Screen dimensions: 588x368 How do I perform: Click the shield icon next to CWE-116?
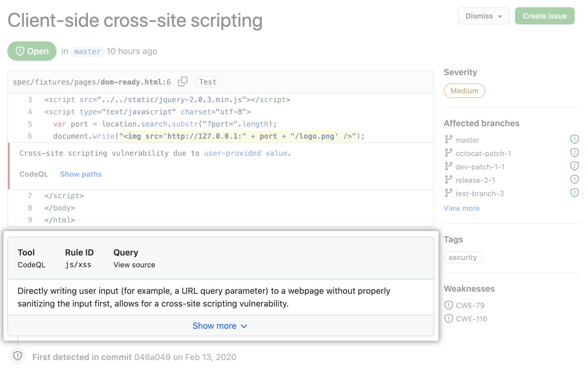(x=448, y=318)
